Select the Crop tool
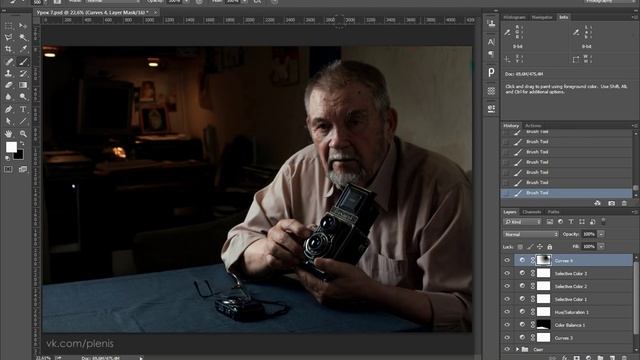The width and height of the screenshot is (640, 360). [9, 49]
